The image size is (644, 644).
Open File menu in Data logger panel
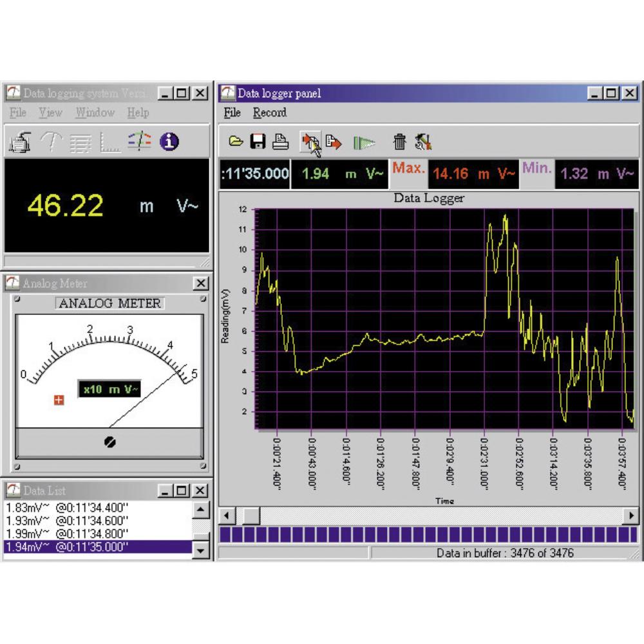pyautogui.click(x=232, y=113)
